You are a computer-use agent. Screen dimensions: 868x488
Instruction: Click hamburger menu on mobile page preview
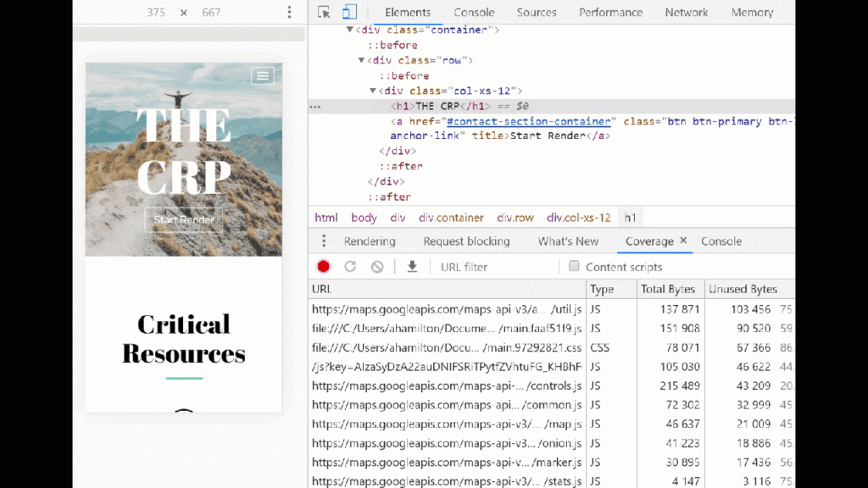pyautogui.click(x=263, y=75)
